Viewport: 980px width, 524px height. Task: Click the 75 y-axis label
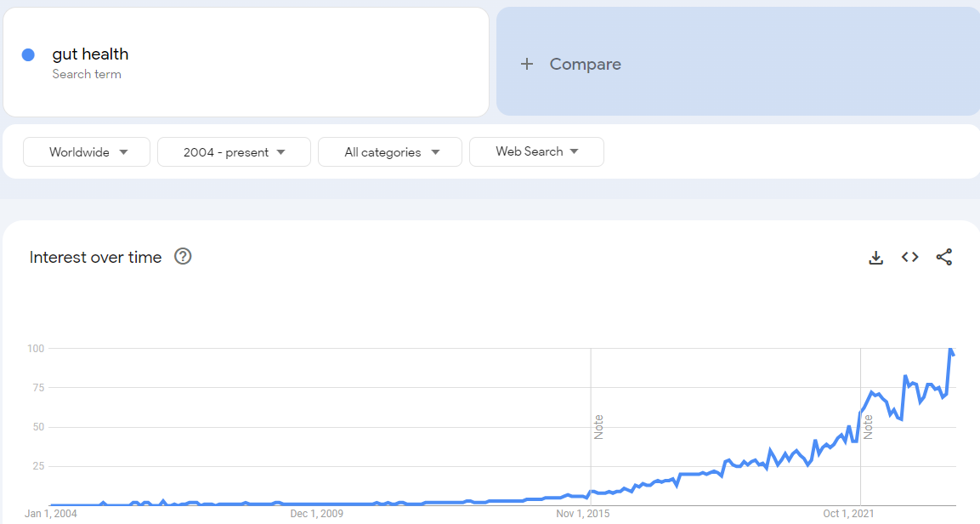pyautogui.click(x=39, y=388)
